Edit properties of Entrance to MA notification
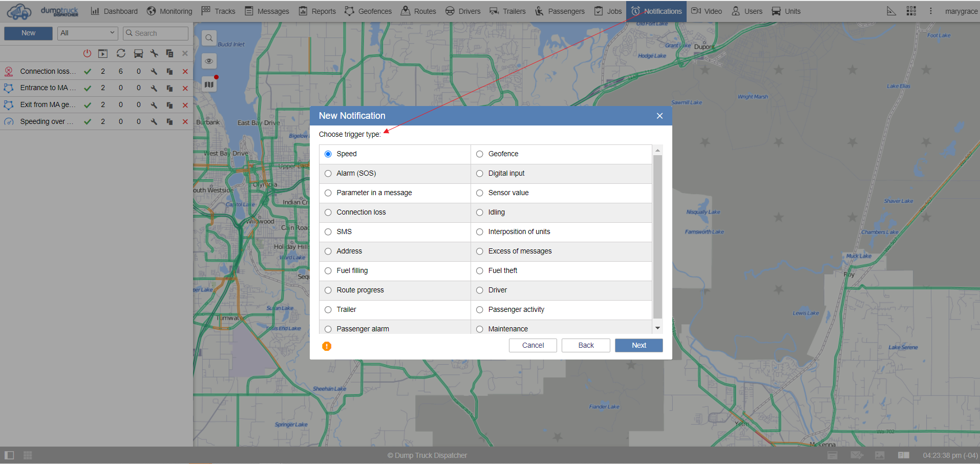The image size is (980, 464). [x=154, y=88]
